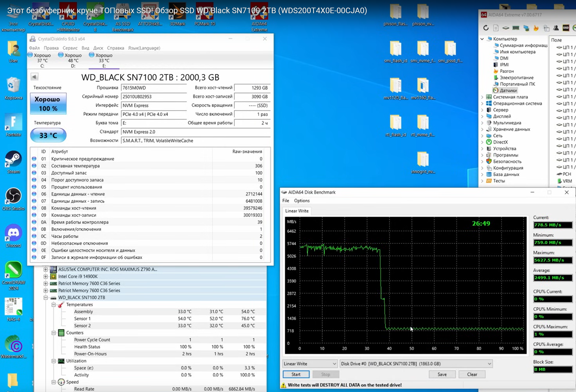Click the OSD panel toolbar icon
576x392 pixels.
566,28
